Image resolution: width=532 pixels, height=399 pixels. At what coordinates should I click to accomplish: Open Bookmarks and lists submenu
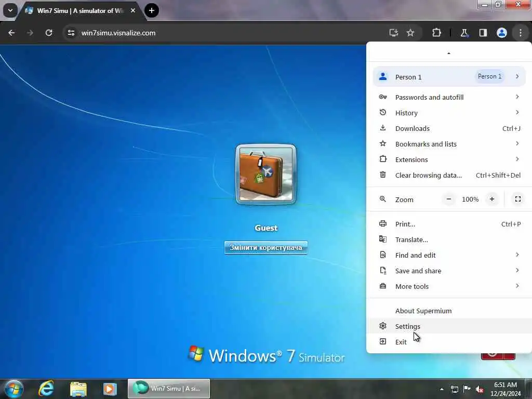[449, 144]
